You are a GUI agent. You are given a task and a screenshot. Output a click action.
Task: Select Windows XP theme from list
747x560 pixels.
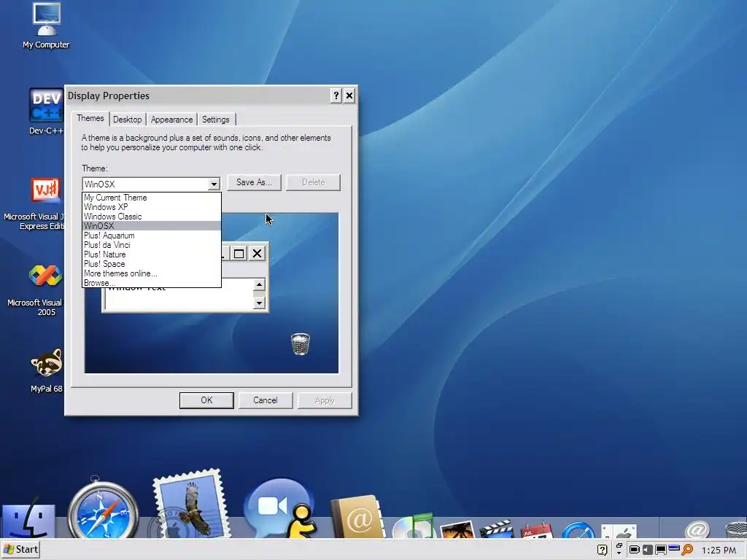click(152, 206)
